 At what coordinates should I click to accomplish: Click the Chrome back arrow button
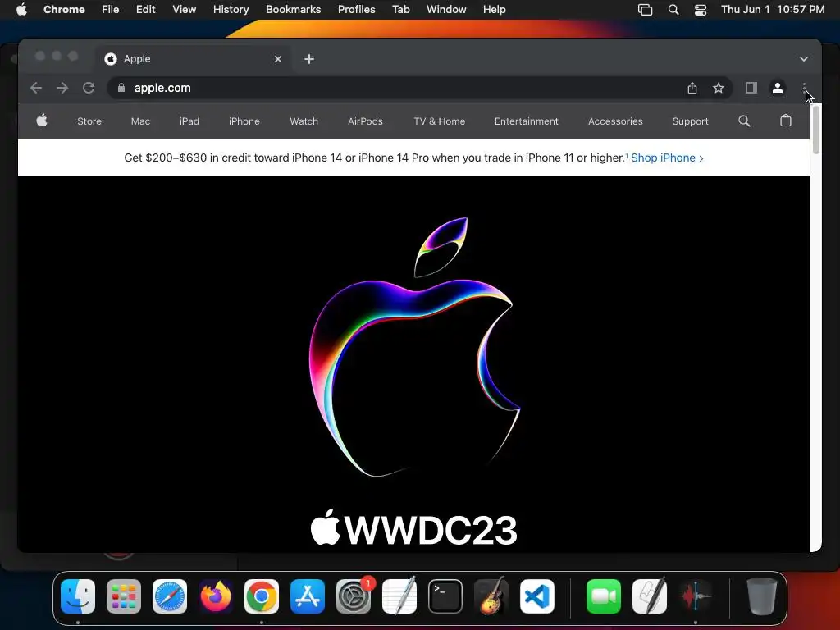(36, 88)
